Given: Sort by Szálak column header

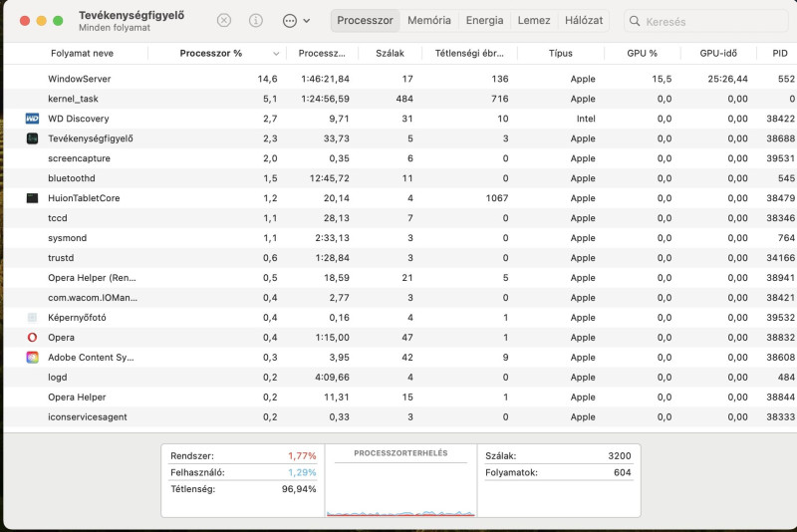Looking at the screenshot, I should pyautogui.click(x=390, y=54).
